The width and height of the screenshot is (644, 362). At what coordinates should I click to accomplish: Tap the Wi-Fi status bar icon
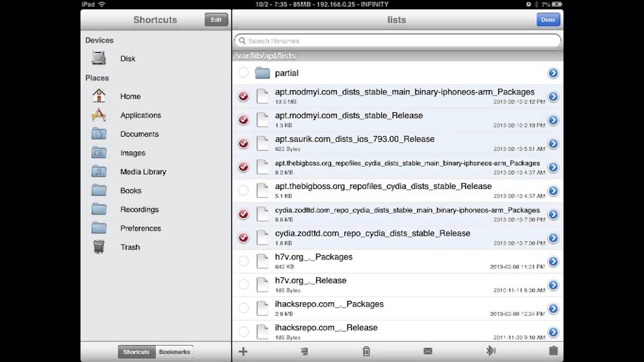click(x=102, y=4)
